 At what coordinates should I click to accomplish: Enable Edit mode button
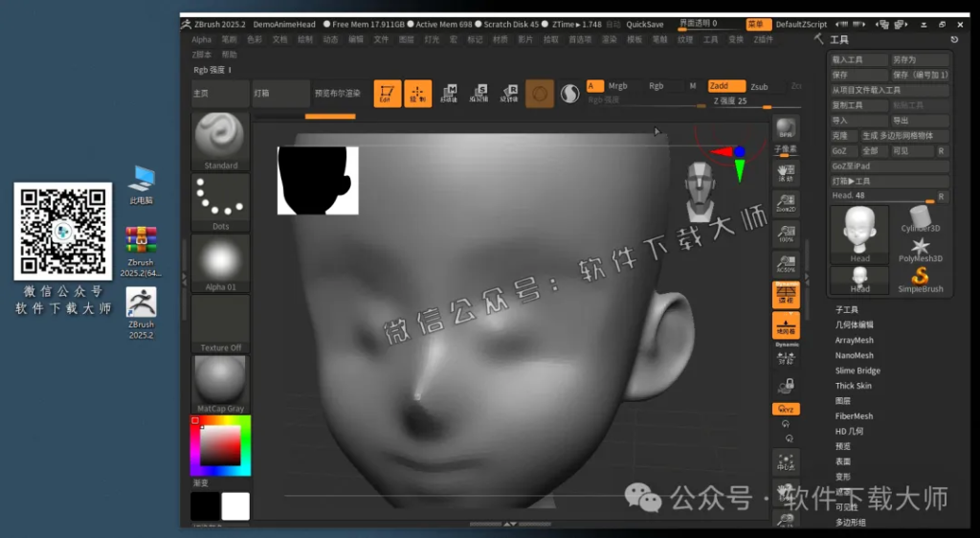tap(388, 94)
